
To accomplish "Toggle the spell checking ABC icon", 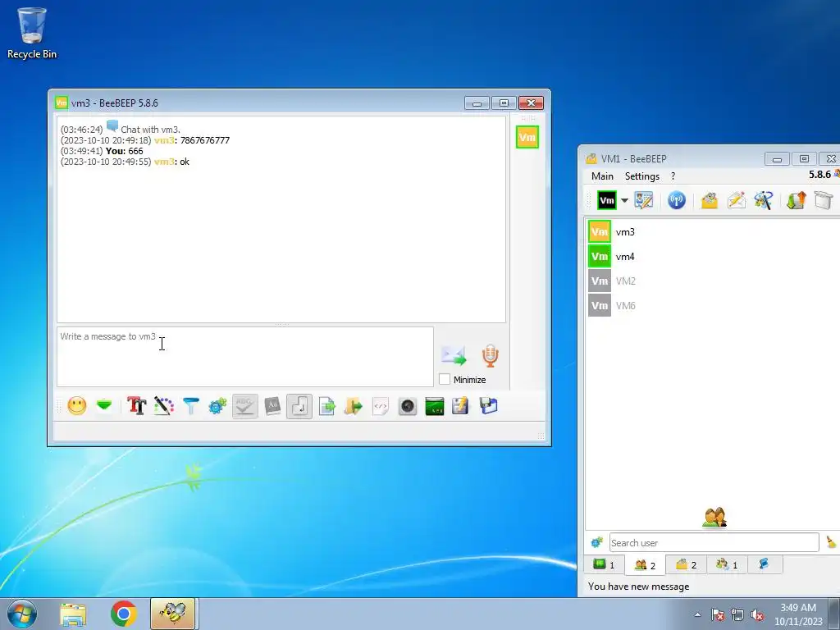I will 244,406.
